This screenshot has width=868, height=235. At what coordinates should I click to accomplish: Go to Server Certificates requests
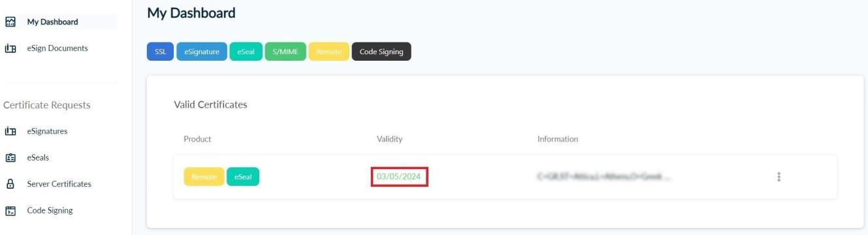[60, 184]
